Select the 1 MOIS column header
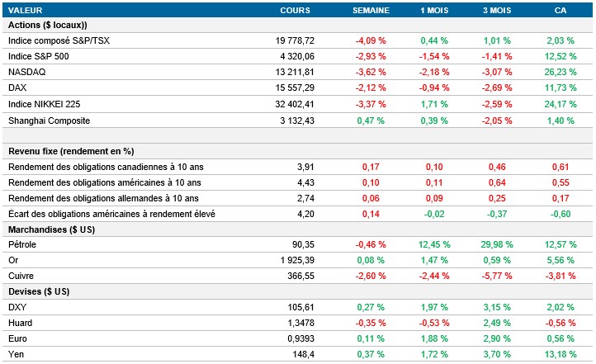 tap(433, 10)
